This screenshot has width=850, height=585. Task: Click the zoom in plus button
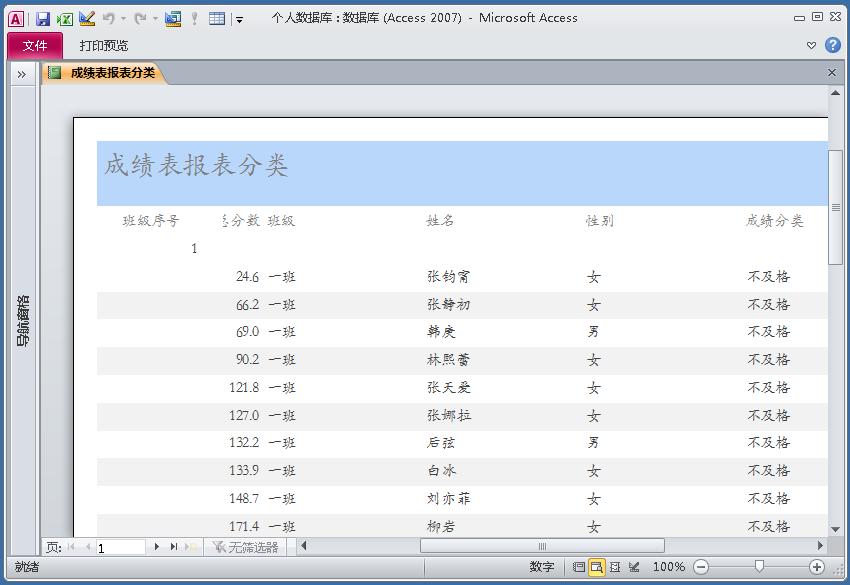pyautogui.click(x=817, y=567)
